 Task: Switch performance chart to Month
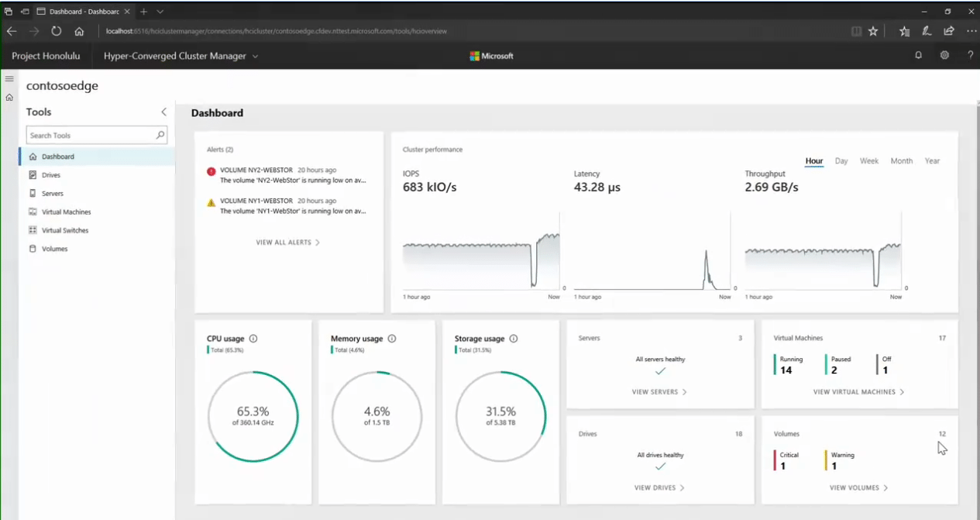tap(902, 161)
